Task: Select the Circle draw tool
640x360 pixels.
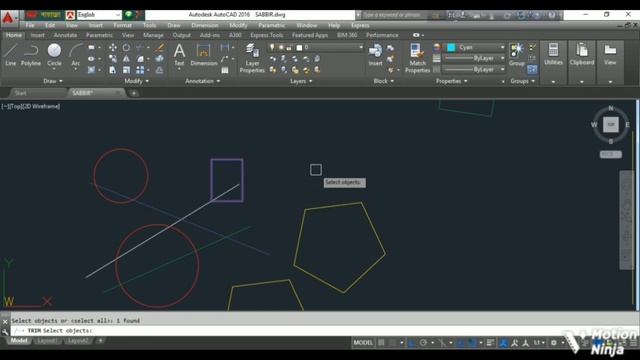Action: (x=54, y=55)
